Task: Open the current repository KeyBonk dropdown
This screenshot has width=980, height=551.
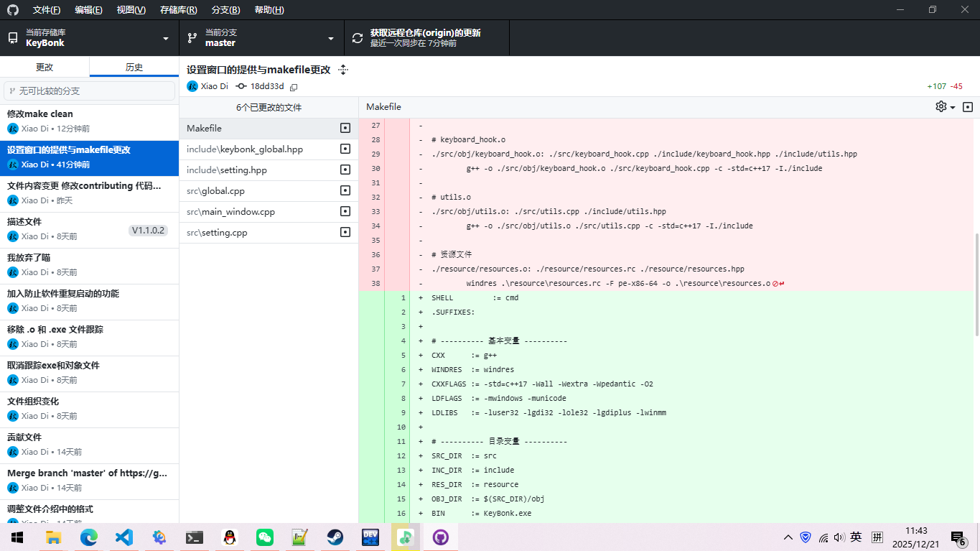Action: pyautogui.click(x=88, y=37)
